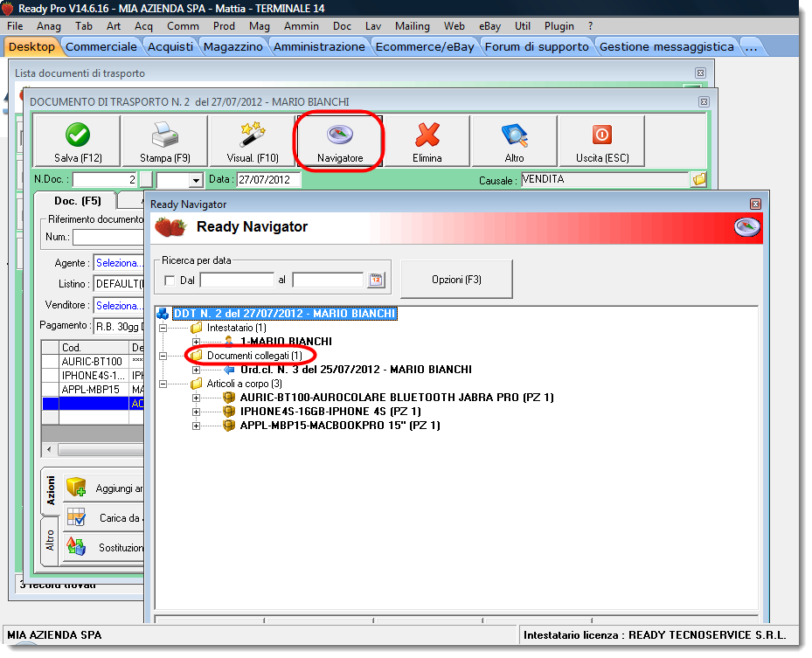Open the Ammin menu

302,26
